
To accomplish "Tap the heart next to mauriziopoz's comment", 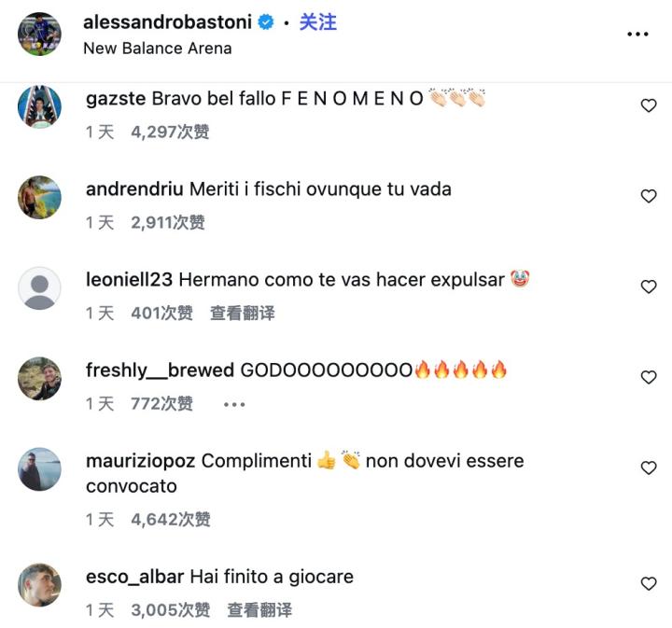I will point(649,468).
